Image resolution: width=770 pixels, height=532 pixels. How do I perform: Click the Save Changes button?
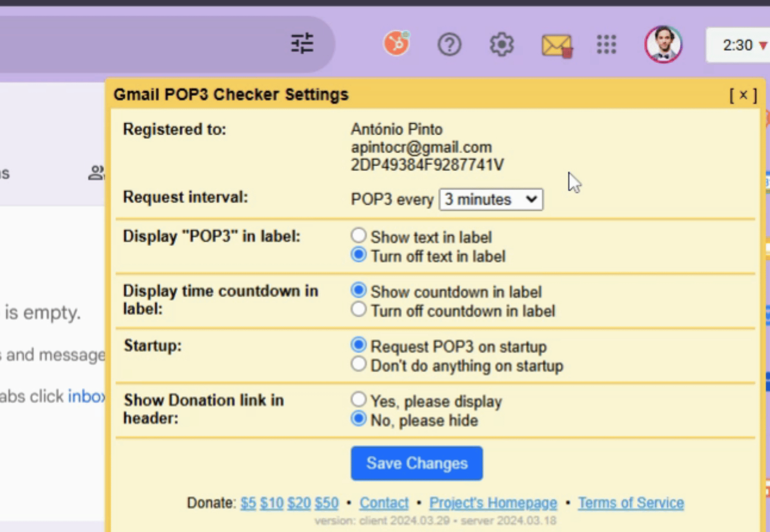click(417, 463)
